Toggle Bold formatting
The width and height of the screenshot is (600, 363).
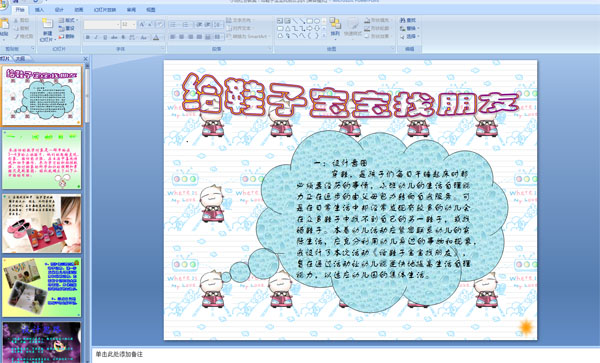88,37
